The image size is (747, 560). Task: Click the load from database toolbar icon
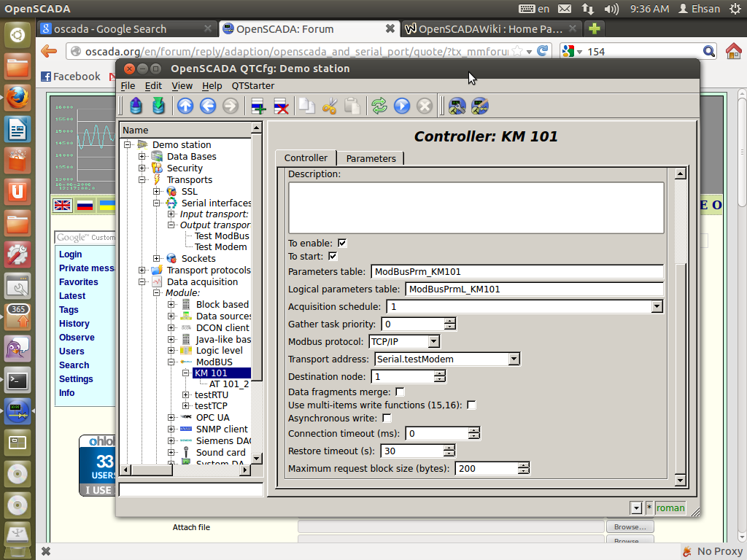click(136, 106)
